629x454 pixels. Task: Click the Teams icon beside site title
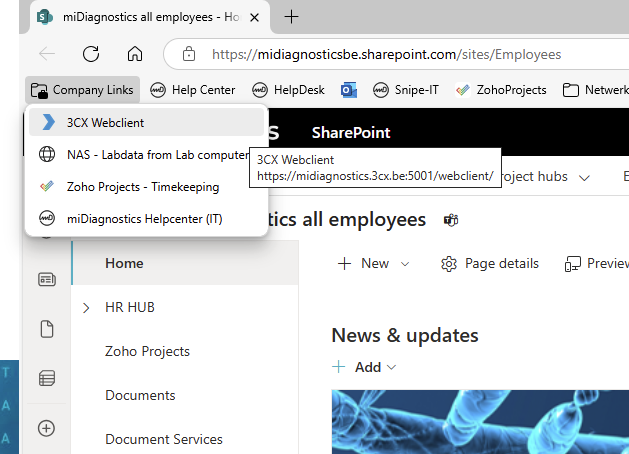(451, 220)
